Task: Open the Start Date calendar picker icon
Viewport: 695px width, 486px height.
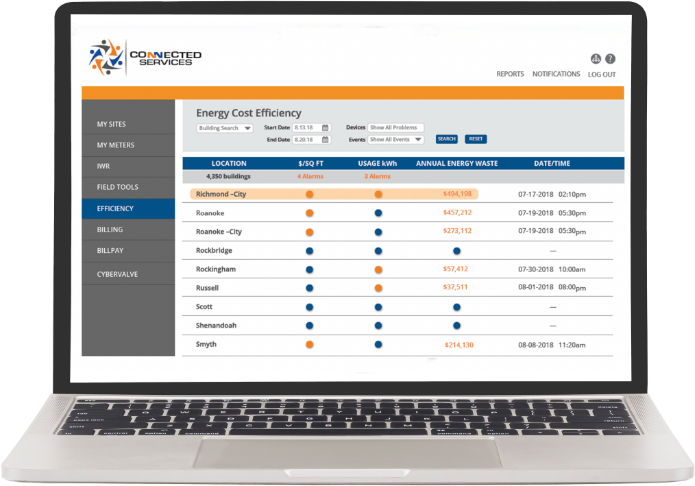Action: coord(324,128)
